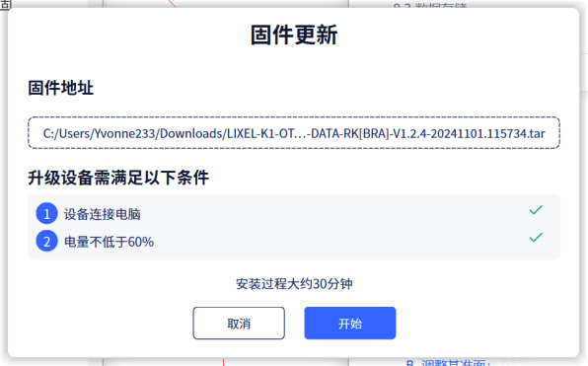Image resolution: width=588 pixels, height=366 pixels.
Task: Click the green checkmark beside 设备连接电脑
Action: pos(536,209)
